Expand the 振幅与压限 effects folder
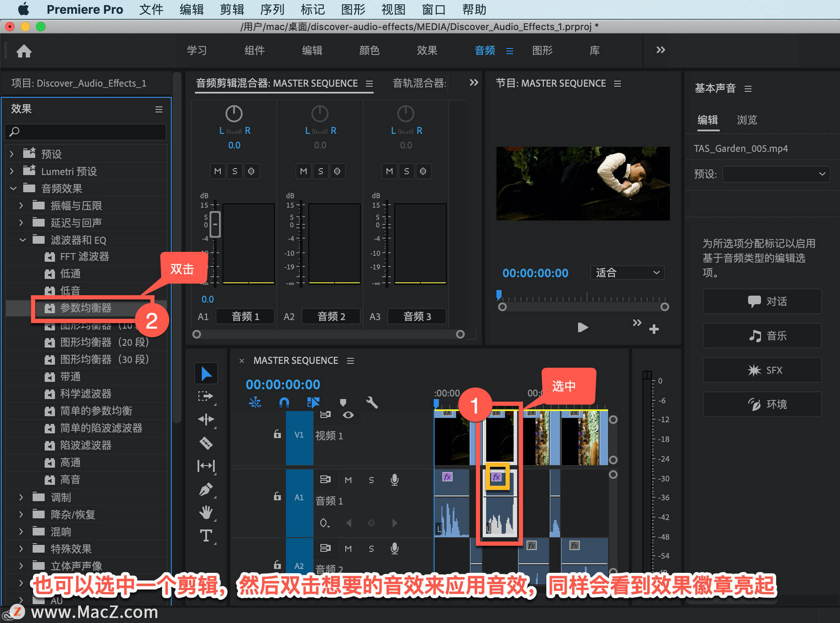Screen dimensions: 840x623 point(21,205)
